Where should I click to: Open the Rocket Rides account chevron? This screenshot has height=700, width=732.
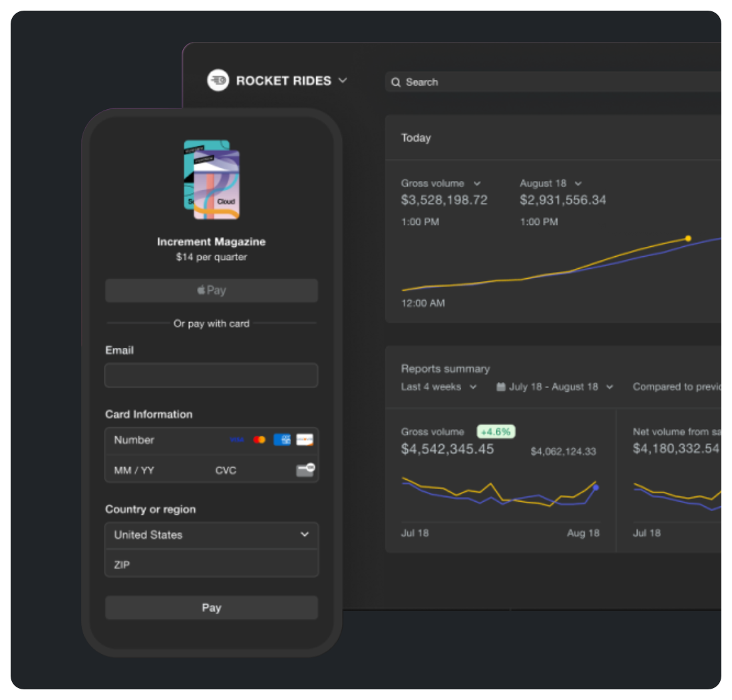click(343, 81)
